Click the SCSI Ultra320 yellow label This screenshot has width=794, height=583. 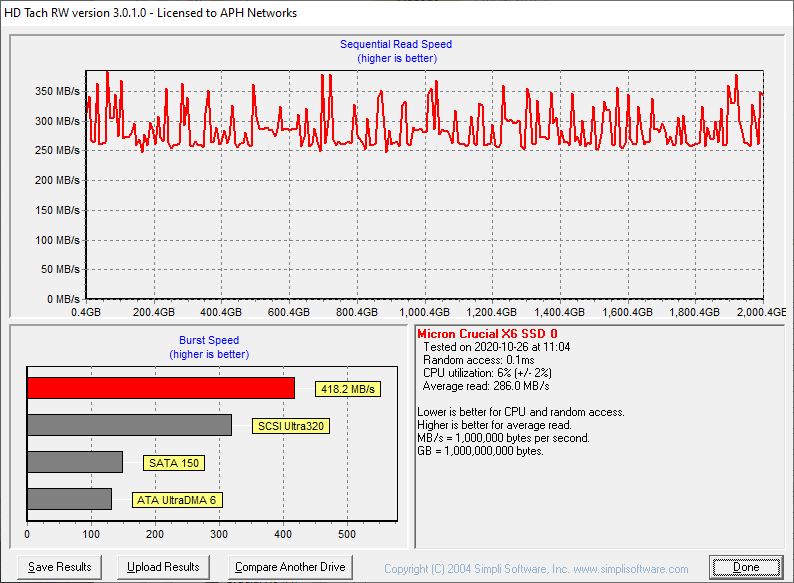point(291,426)
